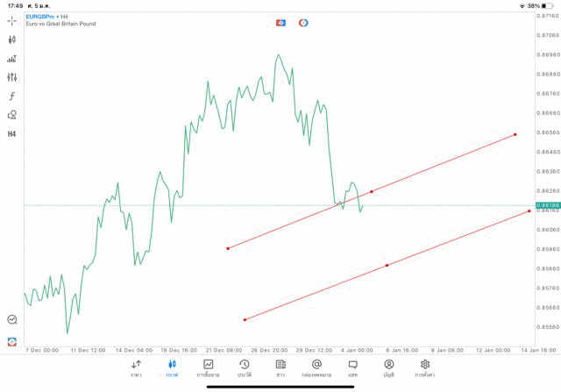Expand the EURGBPm symbol dropdown
Screen dimensions: 561x392
point(40,17)
